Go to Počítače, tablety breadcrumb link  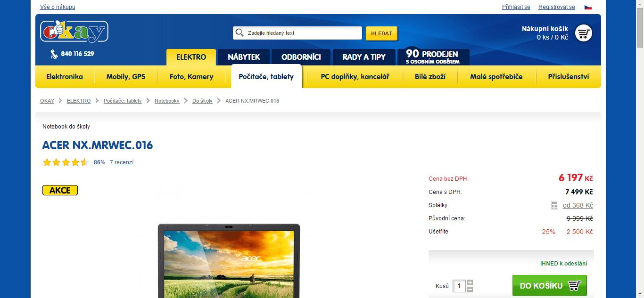(123, 101)
